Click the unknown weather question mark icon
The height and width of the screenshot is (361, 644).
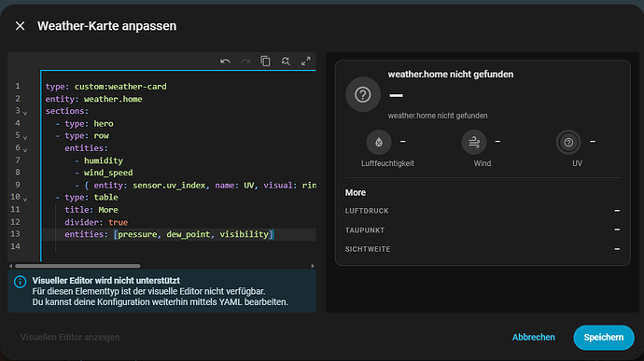tap(363, 94)
